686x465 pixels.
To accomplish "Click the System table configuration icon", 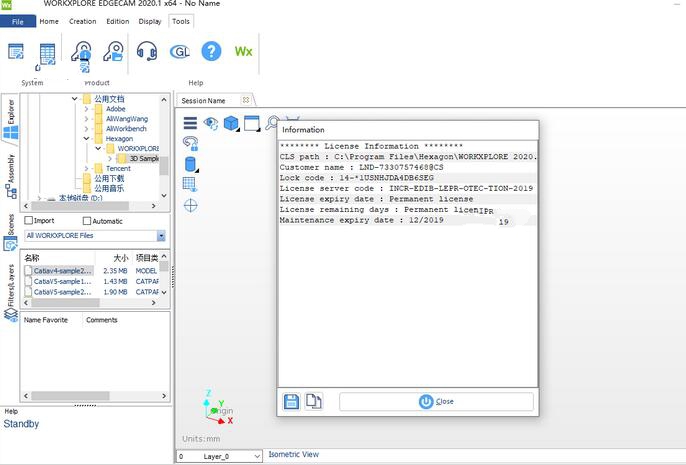I will point(46,55).
